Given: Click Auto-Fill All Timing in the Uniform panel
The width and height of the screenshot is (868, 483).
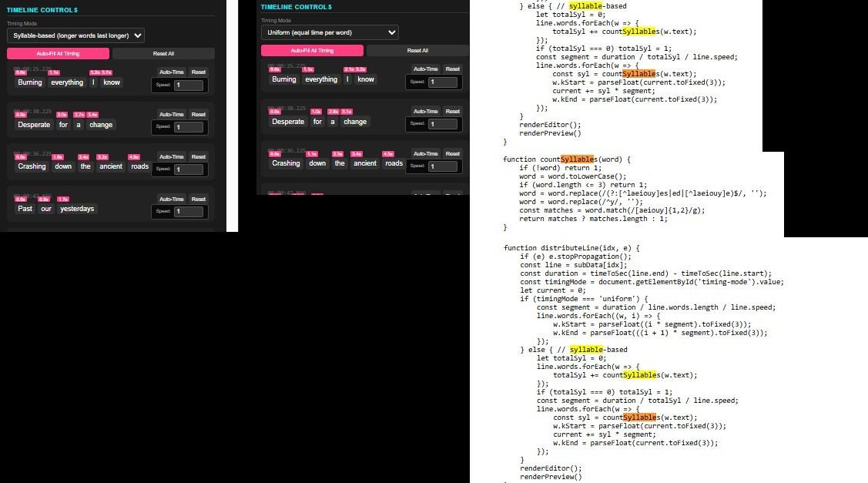Looking at the screenshot, I should coord(312,51).
